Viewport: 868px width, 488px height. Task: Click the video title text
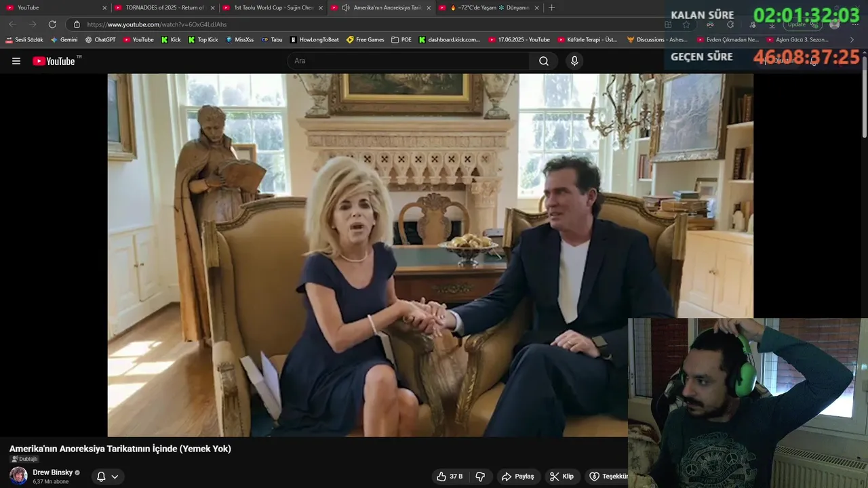point(120,449)
